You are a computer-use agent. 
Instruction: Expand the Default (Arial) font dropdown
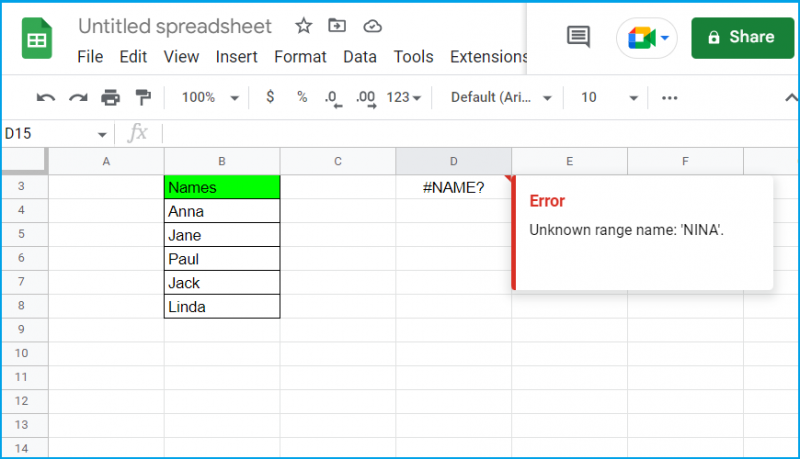(x=501, y=97)
